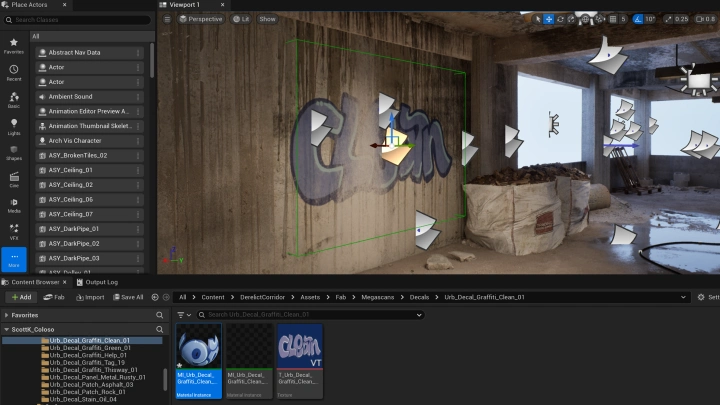Open saved searches dropdown in asset search
This screenshot has width=720, height=405.
click(419, 315)
